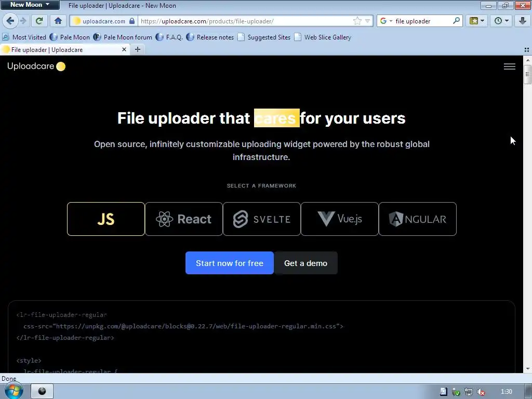Open the Web Slice Gallery bookmark
This screenshot has width=532, height=399.
(x=323, y=37)
